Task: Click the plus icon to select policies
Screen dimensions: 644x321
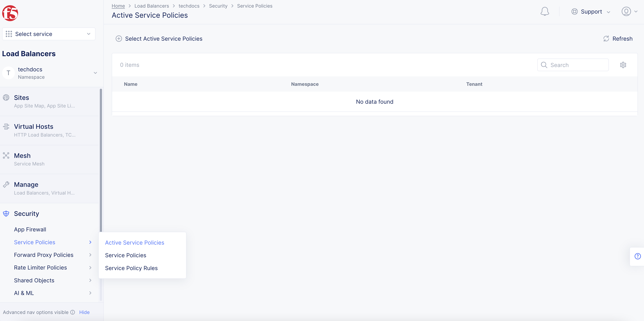Action: tap(119, 39)
